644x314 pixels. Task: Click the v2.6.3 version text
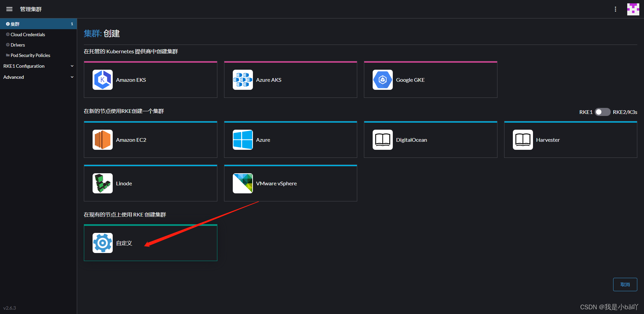pyautogui.click(x=10, y=308)
